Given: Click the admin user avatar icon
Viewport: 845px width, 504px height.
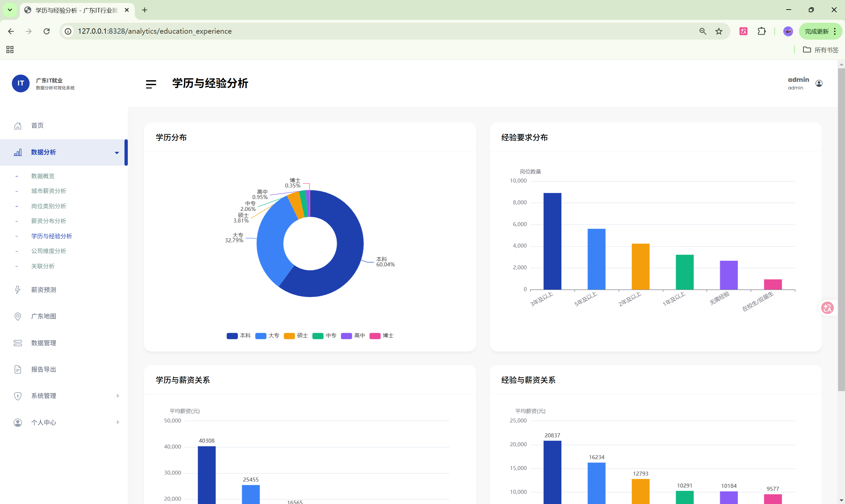Looking at the screenshot, I should pyautogui.click(x=819, y=84).
